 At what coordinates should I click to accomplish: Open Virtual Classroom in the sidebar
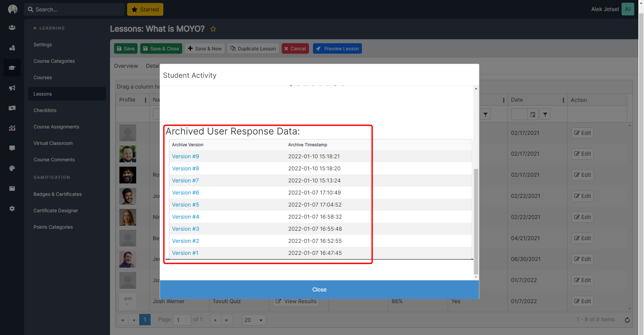[x=53, y=143]
